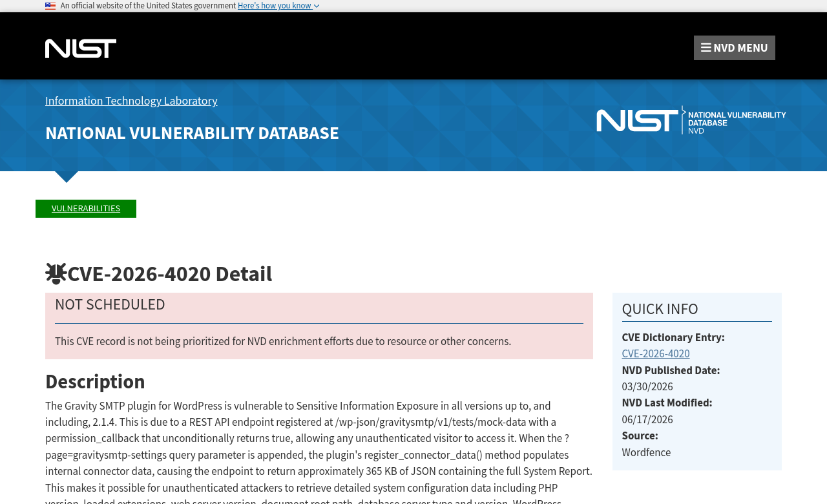827x504 pixels.
Task: Click the QUICK INFO panel heading
Action: click(660, 309)
